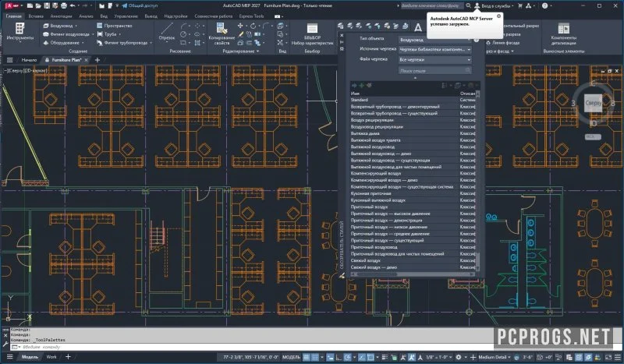Click the Сверху top face of ViewCube
Screen dimensions: 624x364
(x=593, y=103)
